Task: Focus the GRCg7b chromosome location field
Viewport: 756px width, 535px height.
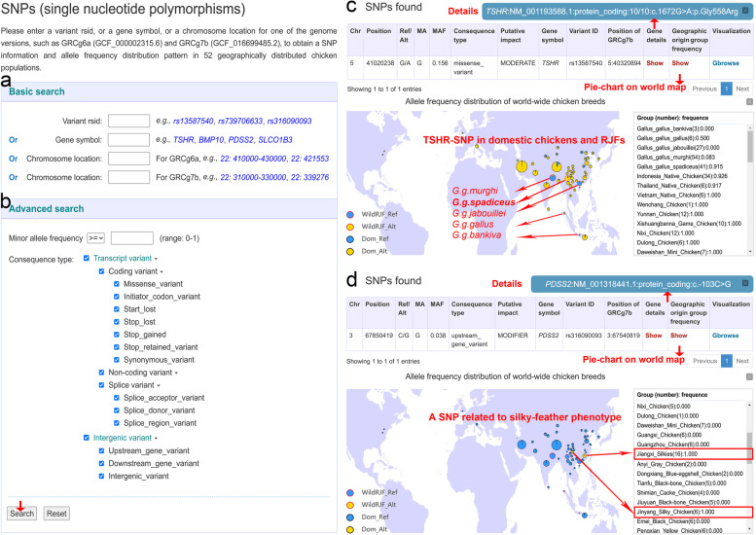Action: [128, 177]
